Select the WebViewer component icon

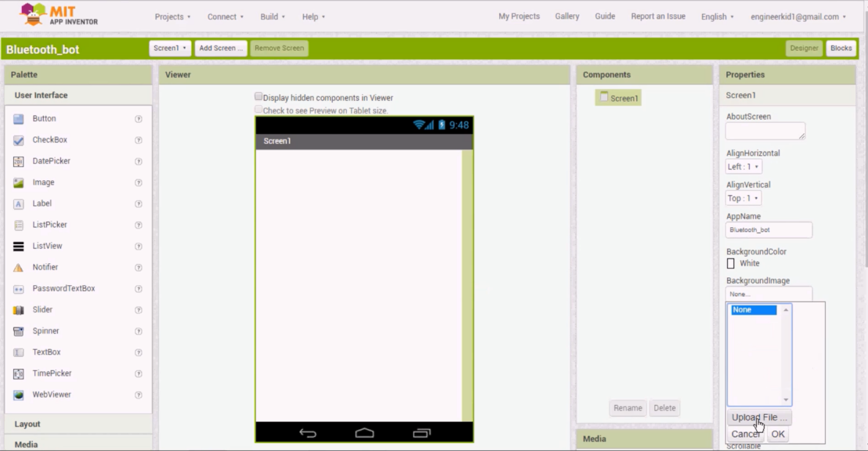pyautogui.click(x=18, y=395)
